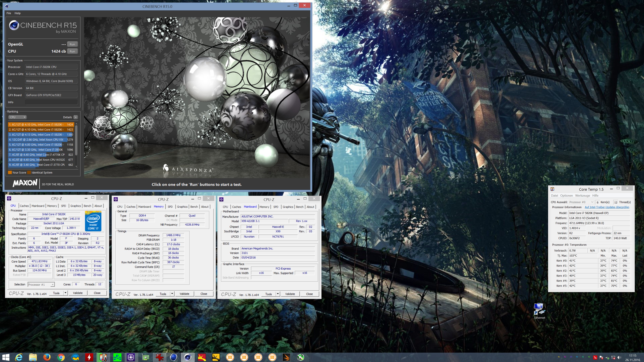Open the volume speaker tray icon

click(x=619, y=357)
